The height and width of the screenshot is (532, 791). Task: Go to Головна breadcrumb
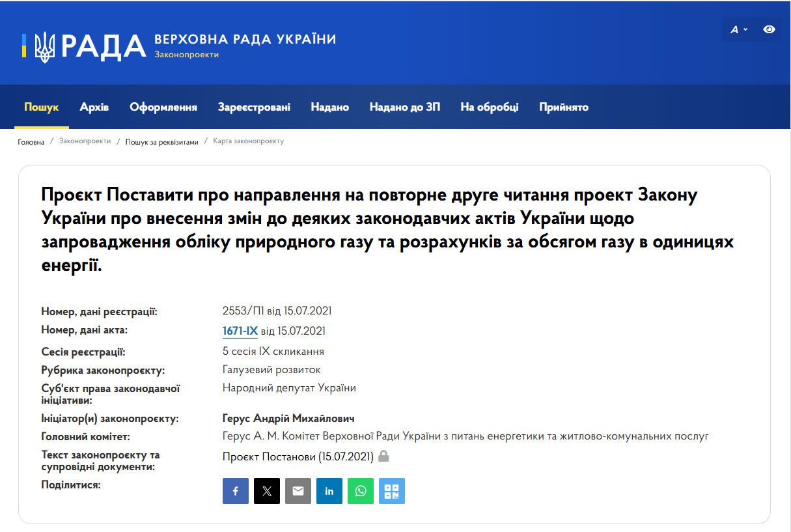click(x=31, y=141)
